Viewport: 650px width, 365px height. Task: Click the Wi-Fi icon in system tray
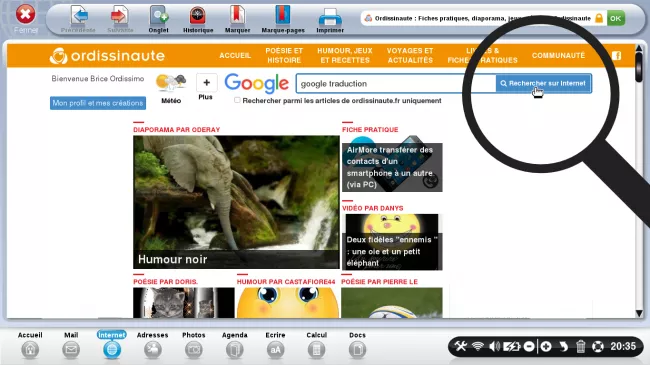(478, 346)
